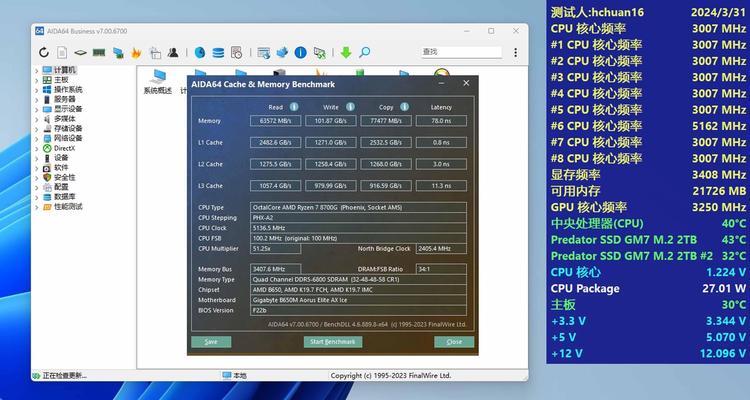Expand the 性能测试 tree node
This screenshot has width=750, height=400.
coord(37,207)
